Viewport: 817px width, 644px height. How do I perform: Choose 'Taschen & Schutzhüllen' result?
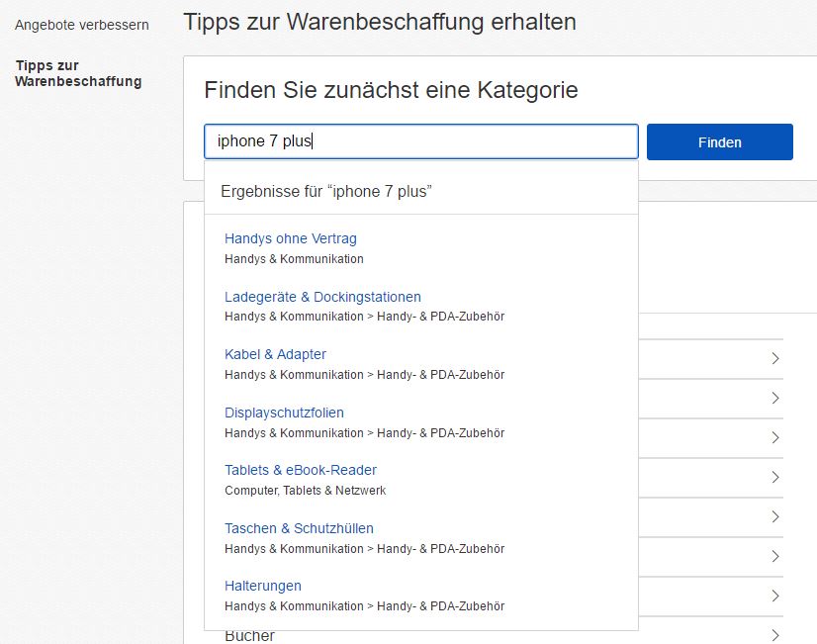(x=299, y=528)
